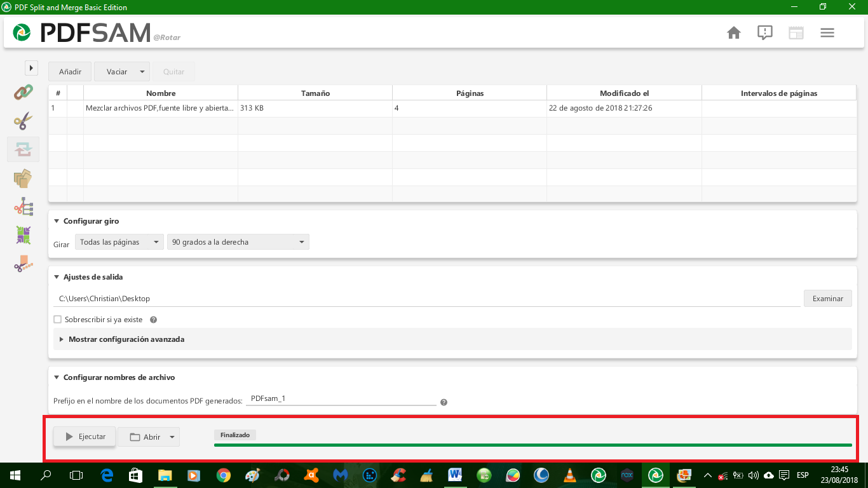The height and width of the screenshot is (488, 868).
Task: Open the hamburger application menu
Action: point(827,32)
